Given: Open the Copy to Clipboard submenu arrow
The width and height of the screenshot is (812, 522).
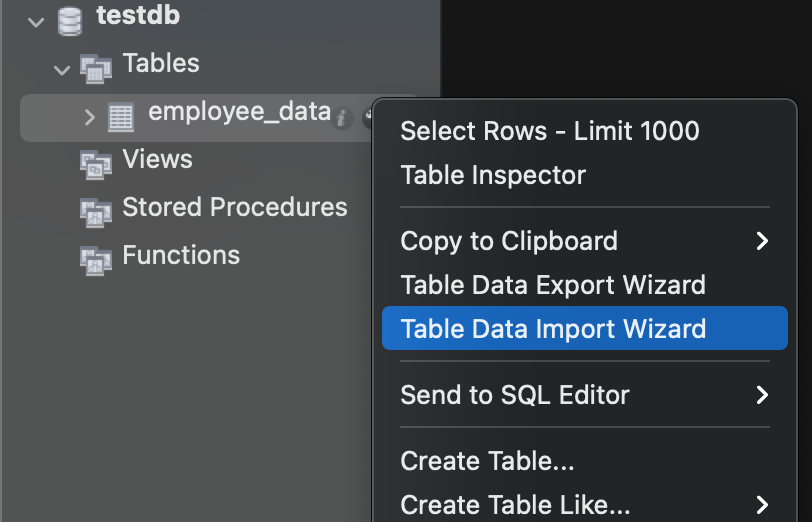Looking at the screenshot, I should (x=762, y=241).
